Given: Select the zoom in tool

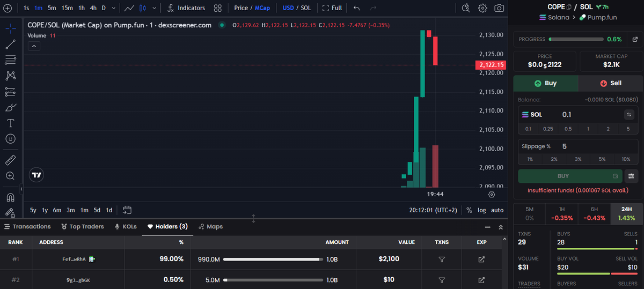Looking at the screenshot, I should pos(10,175).
